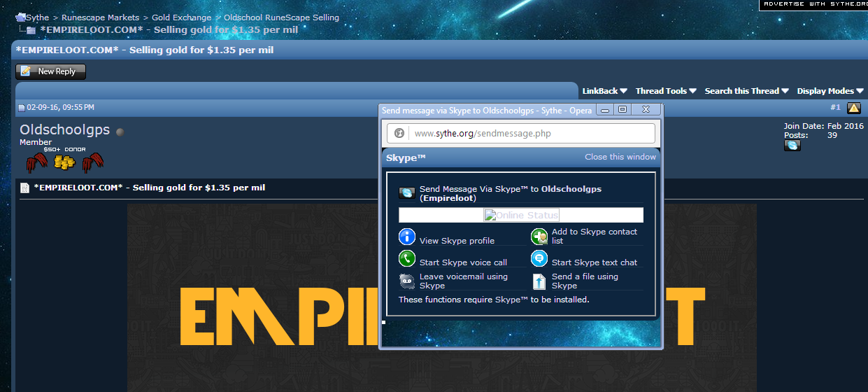This screenshot has height=392, width=868.
Task: Click the Start Skype text chat link
Action: (595, 262)
